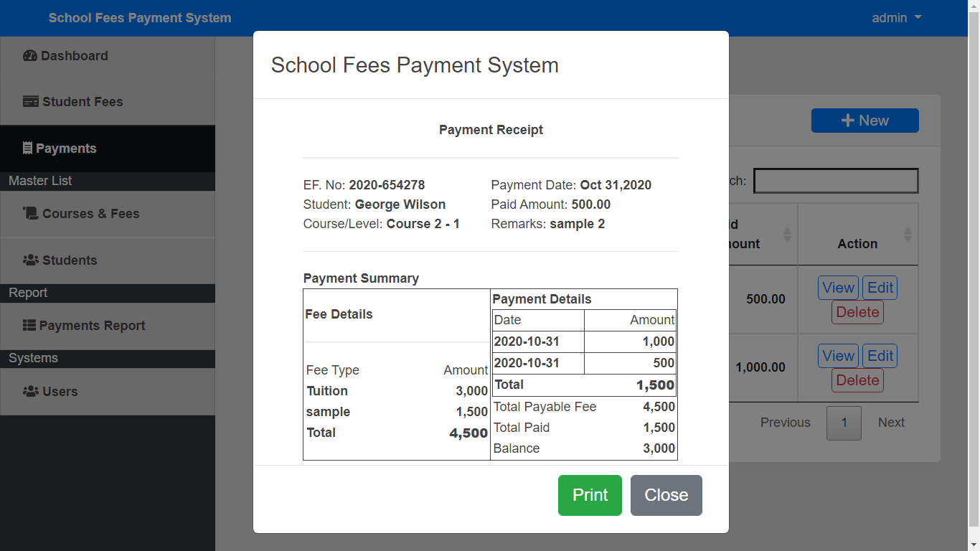The height and width of the screenshot is (551, 980).
Task: Click the Master List section label
Action: 40,181
